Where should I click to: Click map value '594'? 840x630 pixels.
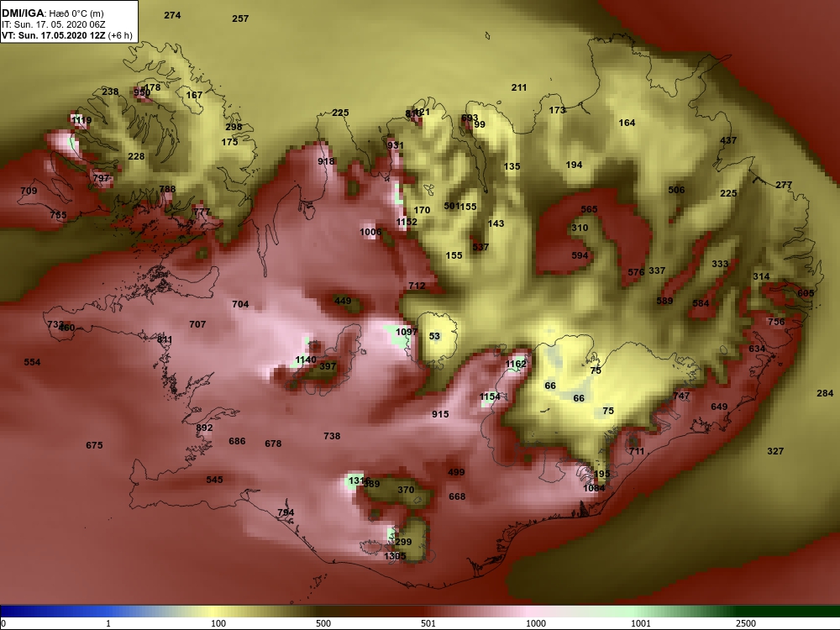pos(580,255)
